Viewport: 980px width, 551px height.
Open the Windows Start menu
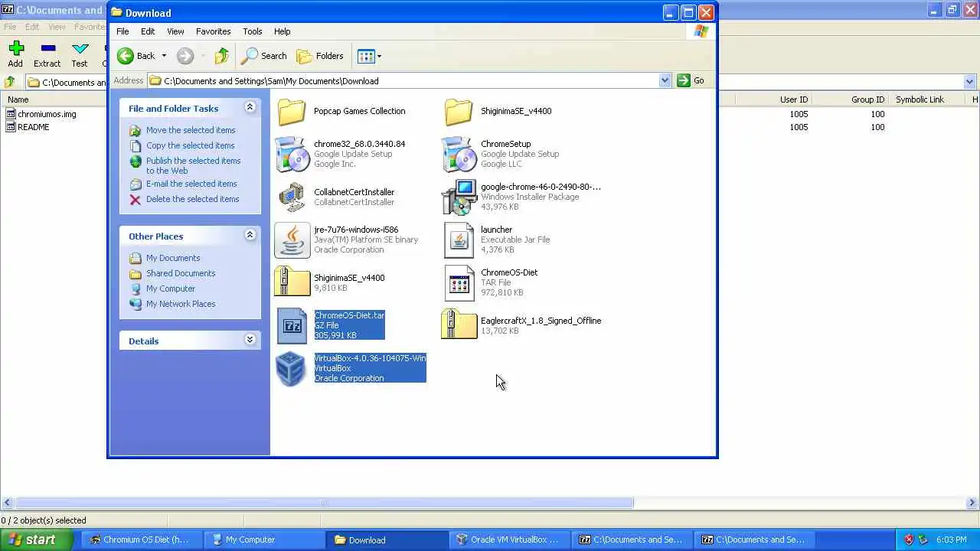coord(37,540)
